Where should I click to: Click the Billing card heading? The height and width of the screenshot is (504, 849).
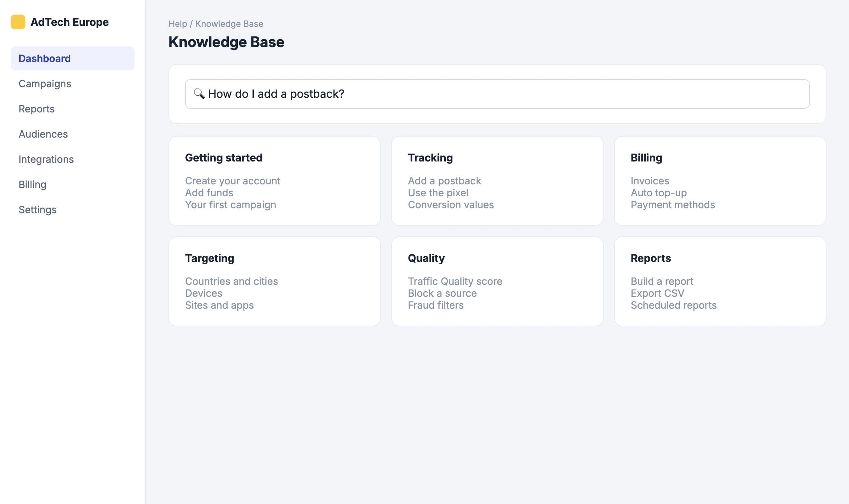click(647, 157)
